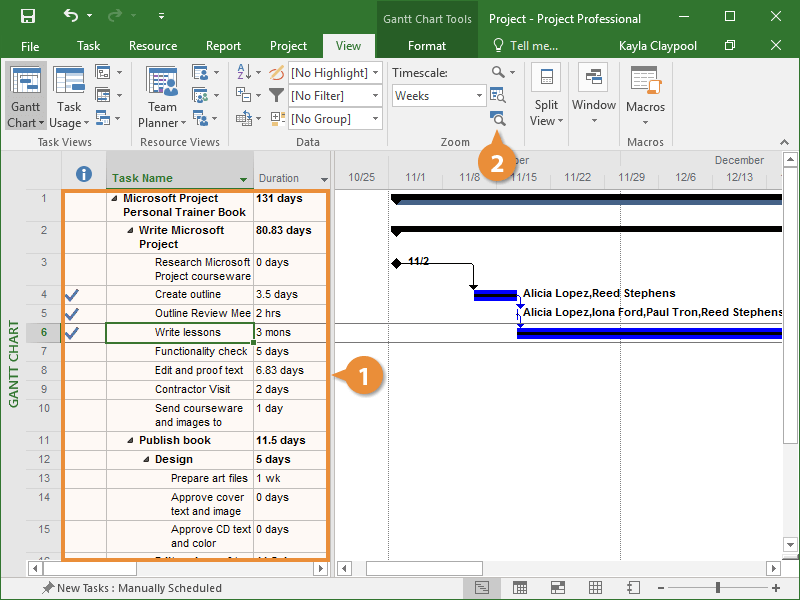800x600 pixels.
Task: Switch to Task Usage view in status bar
Action: (520, 588)
